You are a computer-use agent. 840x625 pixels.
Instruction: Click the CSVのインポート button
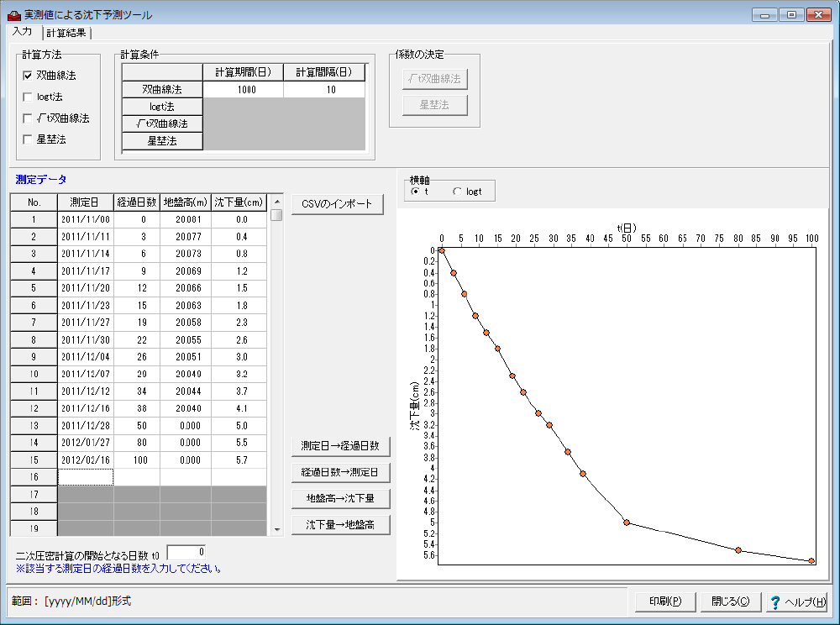click(338, 204)
